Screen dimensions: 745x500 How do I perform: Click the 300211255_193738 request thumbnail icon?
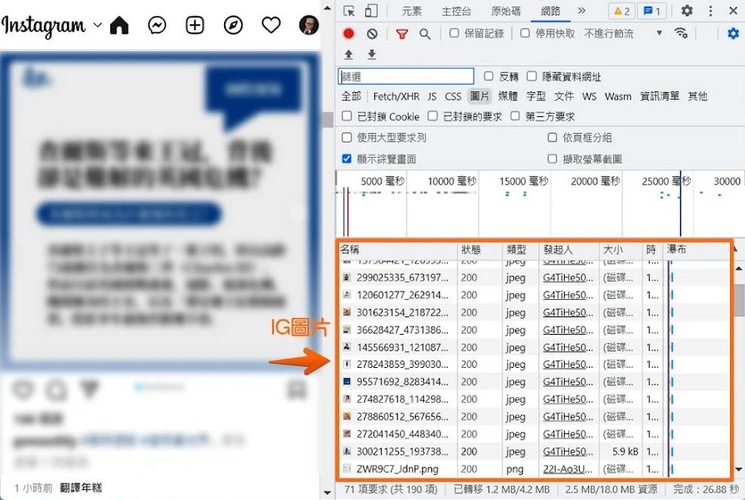pyautogui.click(x=347, y=451)
